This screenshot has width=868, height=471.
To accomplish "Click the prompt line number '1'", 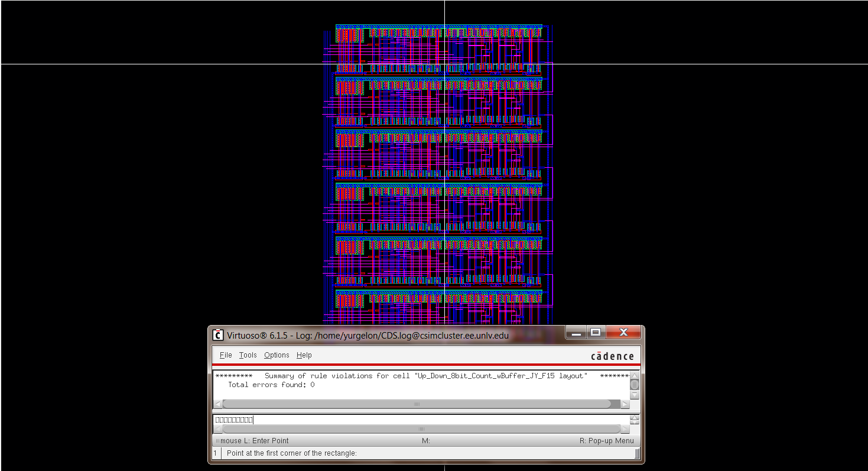I will [216, 453].
